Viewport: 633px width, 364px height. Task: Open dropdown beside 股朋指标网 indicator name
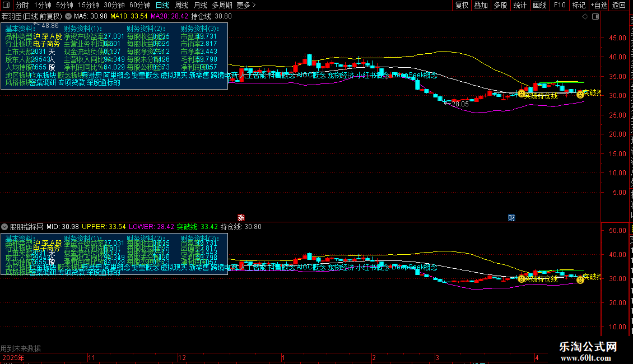[4, 227]
